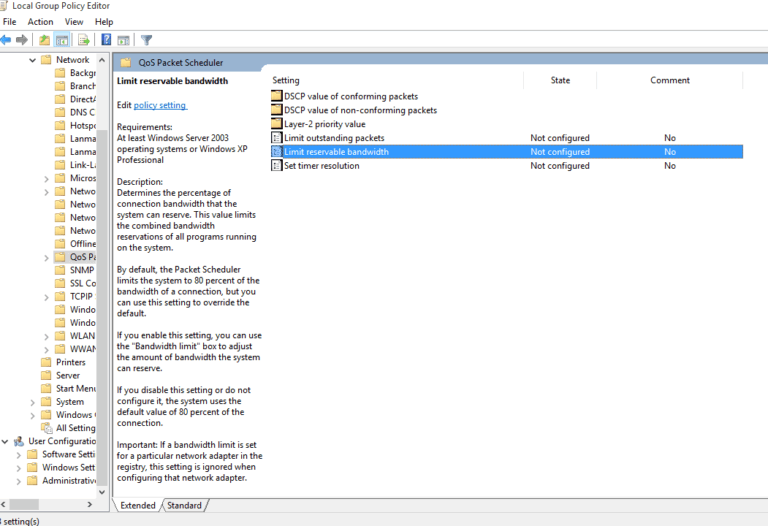The width and height of the screenshot is (768, 526).
Task: Collapse the Network tree node
Action: click(32, 60)
